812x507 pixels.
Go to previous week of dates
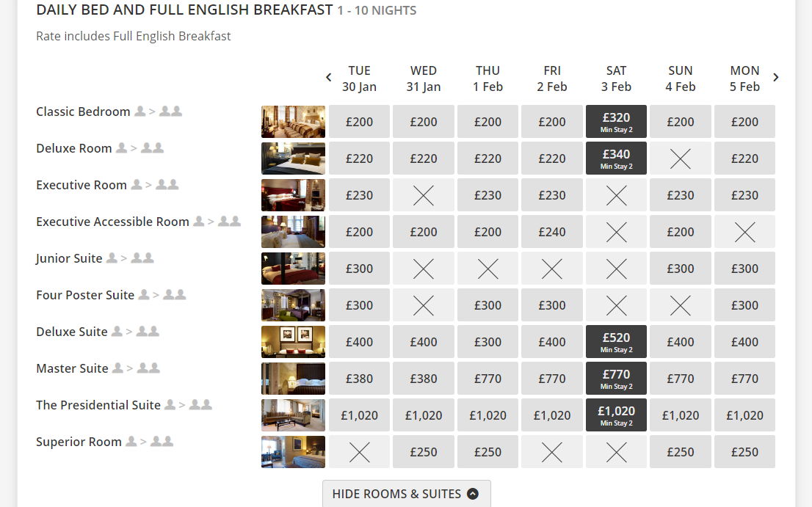[328, 78]
